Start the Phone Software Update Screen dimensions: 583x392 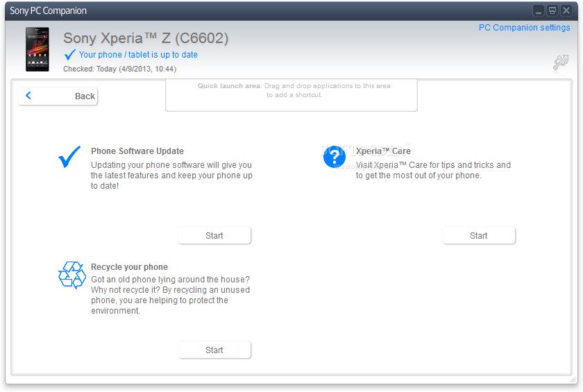214,236
